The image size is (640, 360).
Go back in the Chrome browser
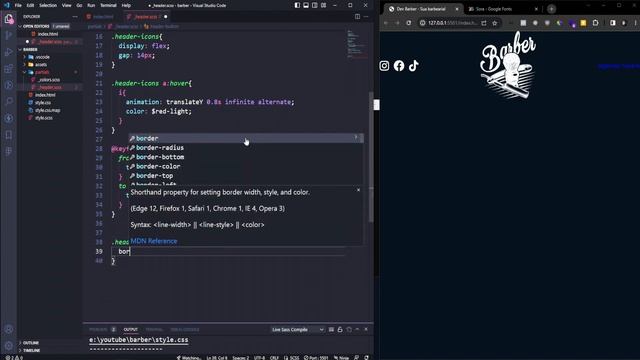click(386, 23)
